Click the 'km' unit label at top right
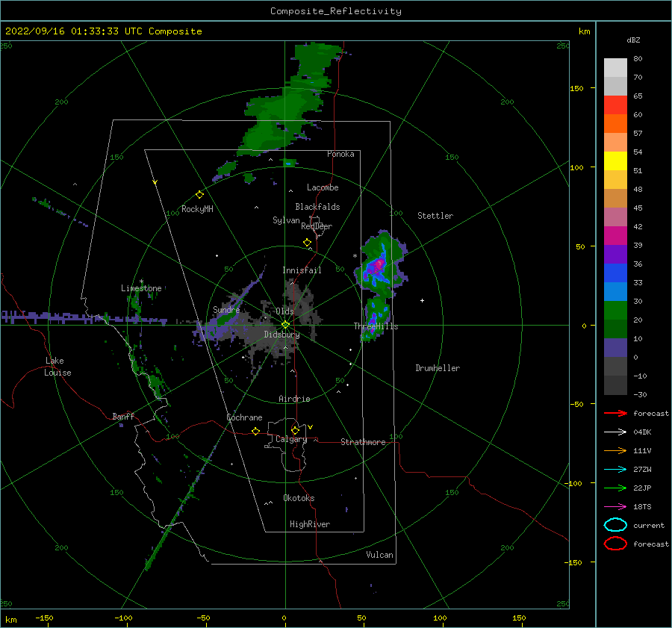The width and height of the screenshot is (672, 628). [x=584, y=31]
